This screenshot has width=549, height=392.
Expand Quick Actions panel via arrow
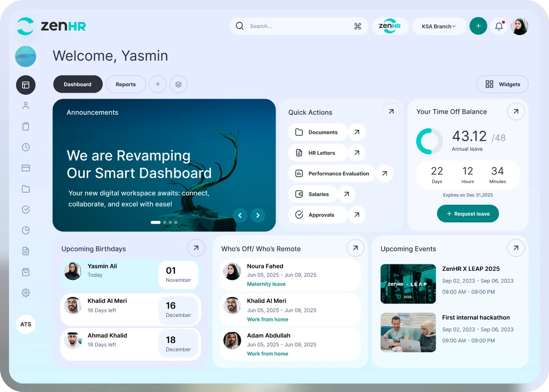[x=391, y=111]
